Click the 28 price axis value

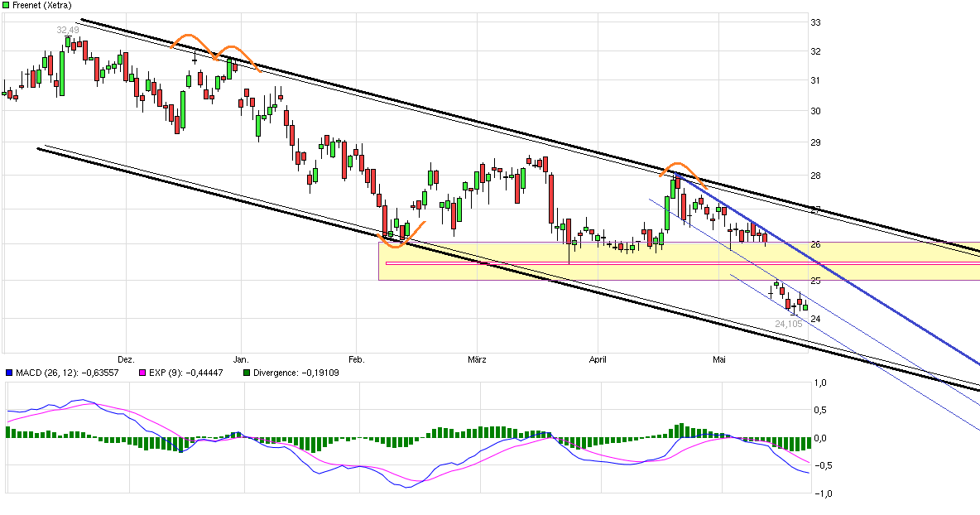point(815,176)
